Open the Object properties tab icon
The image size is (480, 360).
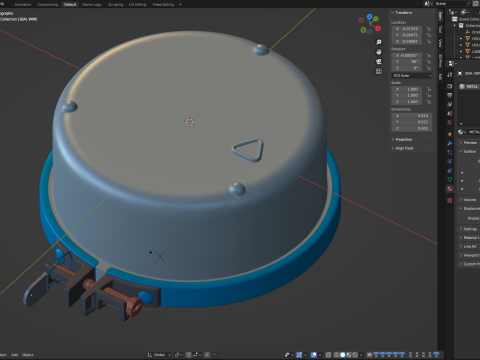point(450,134)
